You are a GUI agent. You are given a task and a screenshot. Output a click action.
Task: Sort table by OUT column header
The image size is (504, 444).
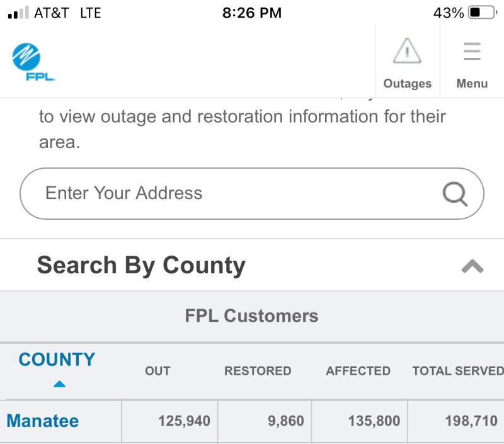[157, 371]
